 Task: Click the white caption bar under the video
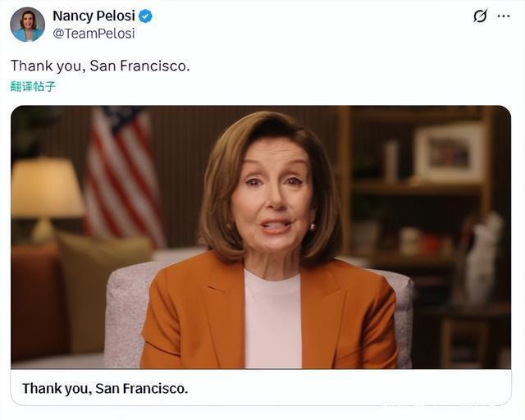pyautogui.click(x=261, y=387)
